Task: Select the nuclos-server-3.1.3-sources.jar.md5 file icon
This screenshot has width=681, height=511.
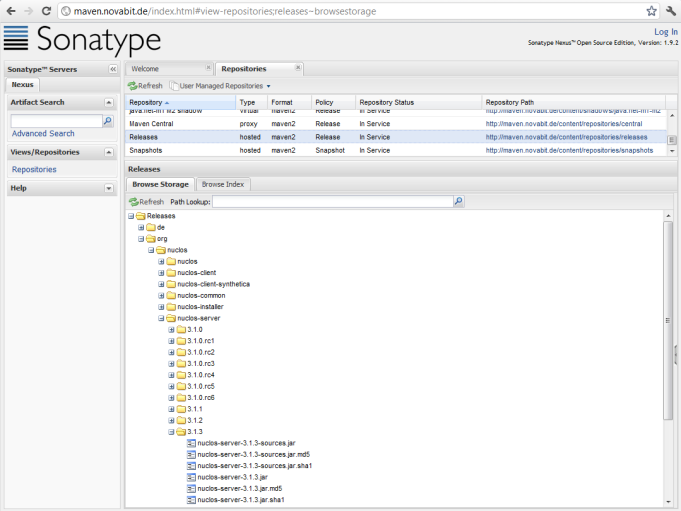Action: point(191,455)
